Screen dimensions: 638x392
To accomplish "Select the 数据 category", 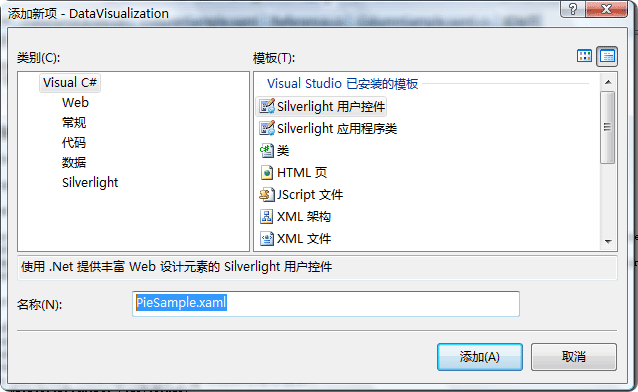I will pos(74,162).
